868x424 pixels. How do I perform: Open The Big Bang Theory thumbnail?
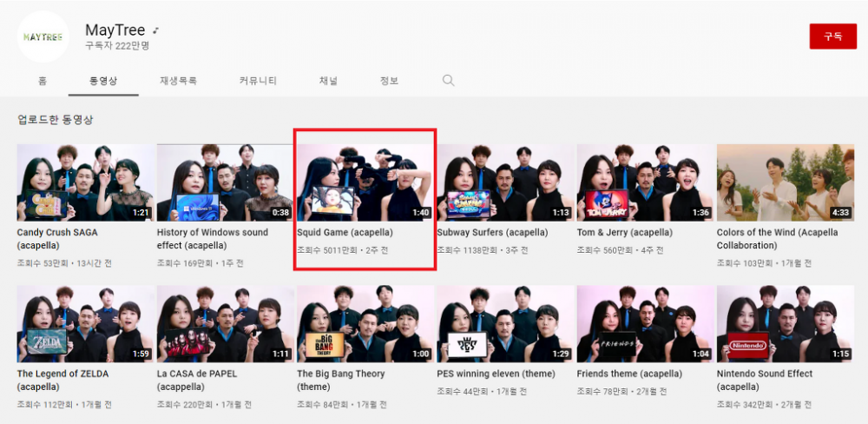pos(365,323)
